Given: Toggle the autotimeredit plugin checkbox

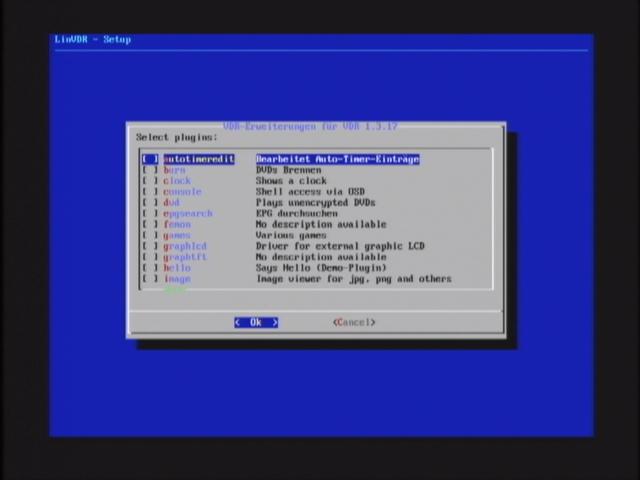Looking at the screenshot, I should point(150,159).
